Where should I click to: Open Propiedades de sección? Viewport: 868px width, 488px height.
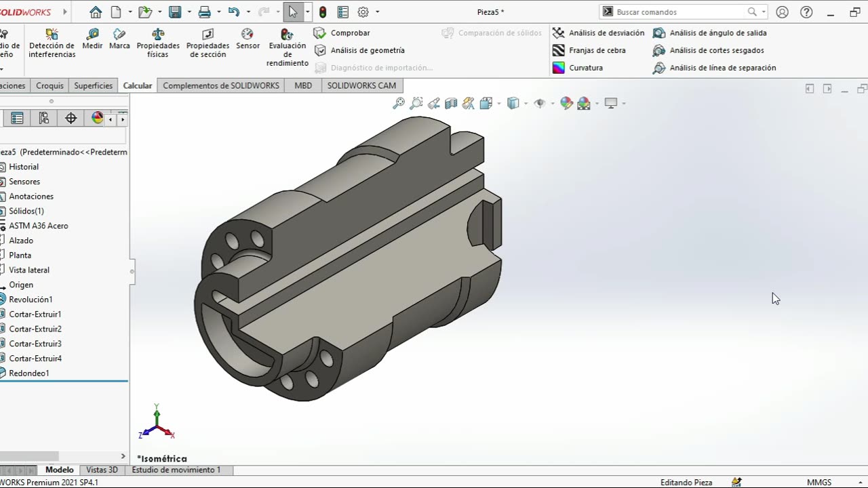point(208,43)
